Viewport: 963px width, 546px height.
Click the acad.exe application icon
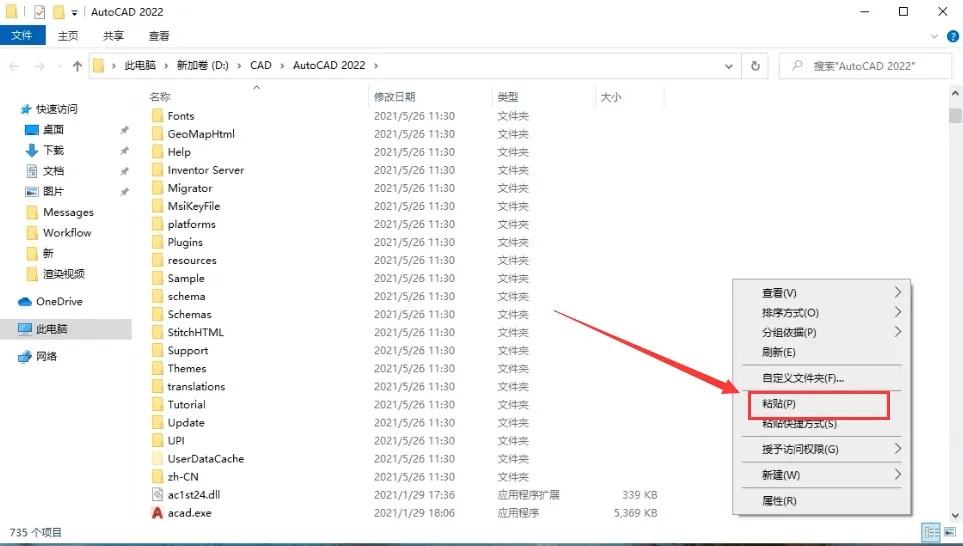(x=157, y=513)
